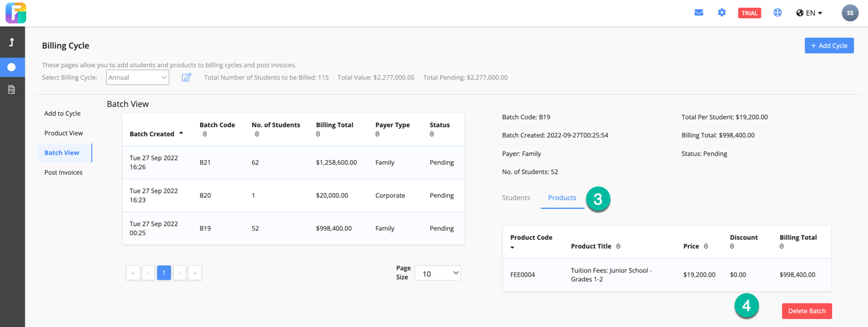
Task: Click the edit billing cycle pencil icon
Action: (186, 78)
